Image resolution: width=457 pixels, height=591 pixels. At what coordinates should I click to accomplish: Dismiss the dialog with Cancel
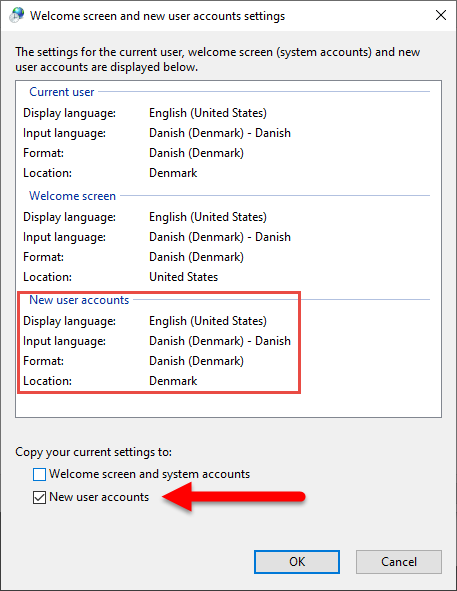[399, 562]
